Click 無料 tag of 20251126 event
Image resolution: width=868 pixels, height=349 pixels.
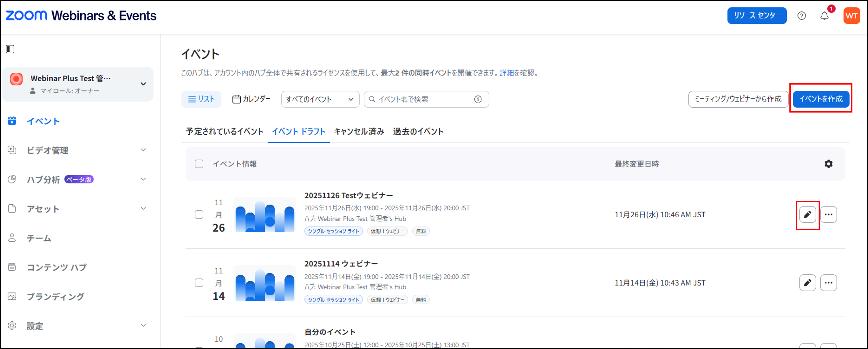pos(421,231)
